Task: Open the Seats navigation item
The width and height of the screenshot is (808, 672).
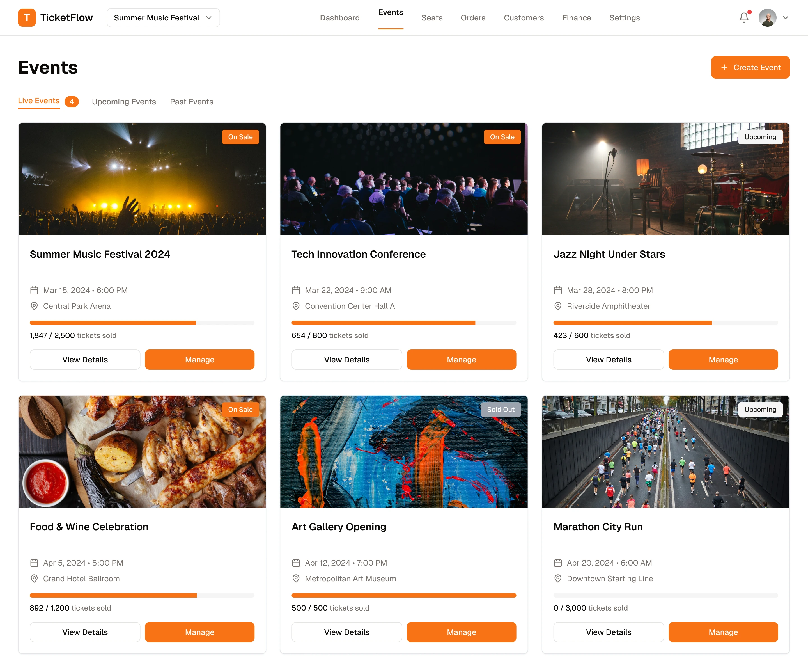Action: tap(432, 18)
